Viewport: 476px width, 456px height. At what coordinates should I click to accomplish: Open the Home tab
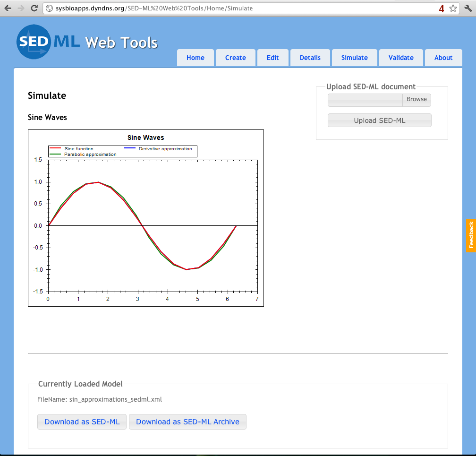tap(195, 58)
